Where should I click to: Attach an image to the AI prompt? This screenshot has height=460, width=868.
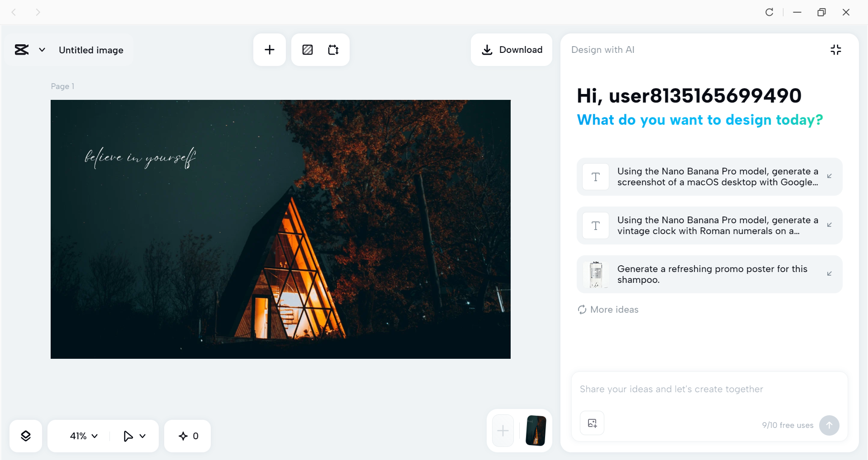click(592, 423)
